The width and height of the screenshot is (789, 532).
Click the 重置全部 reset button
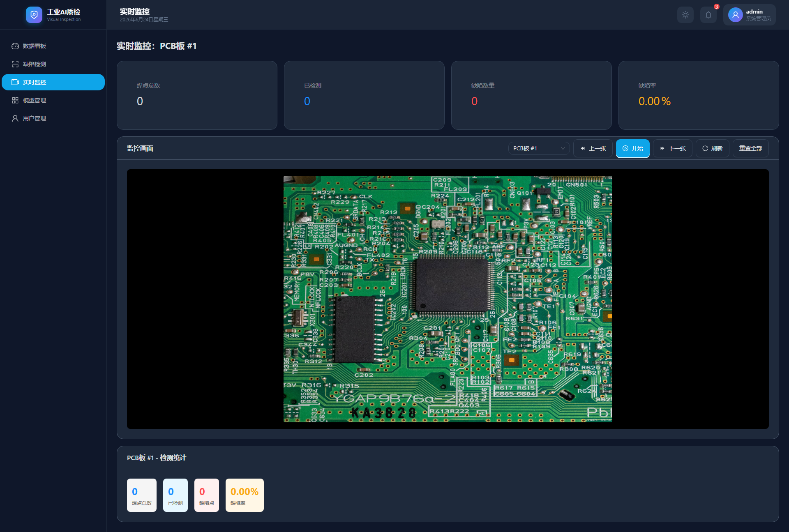(750, 148)
